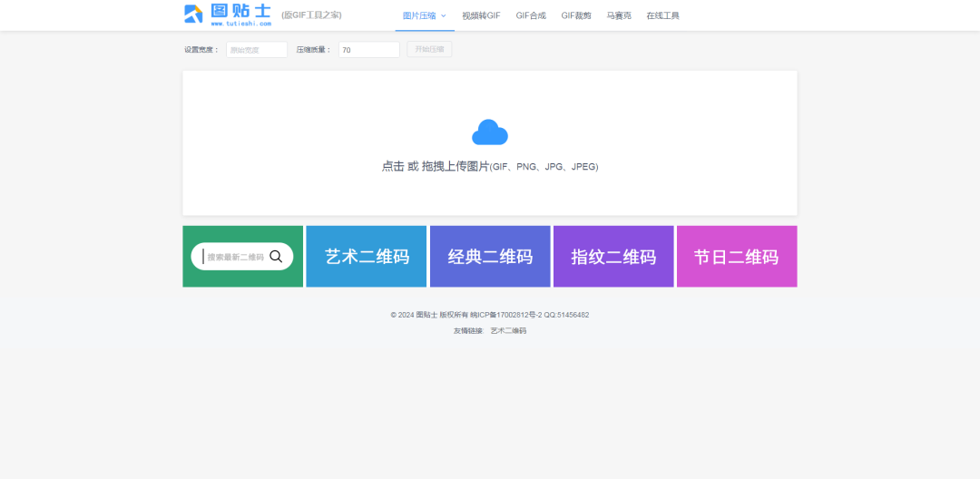Click the 皖ICP备17002812号-2 footer link
The image size is (980, 479).
[x=505, y=315]
